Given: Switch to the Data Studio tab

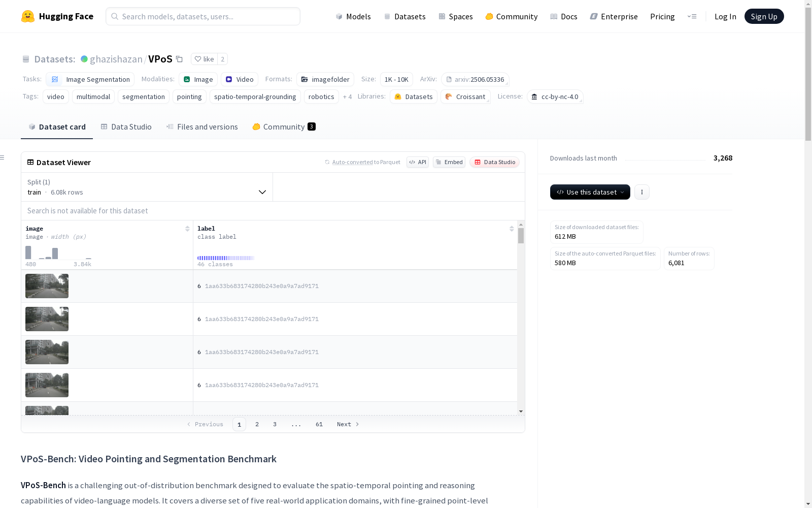Looking at the screenshot, I should [126, 127].
